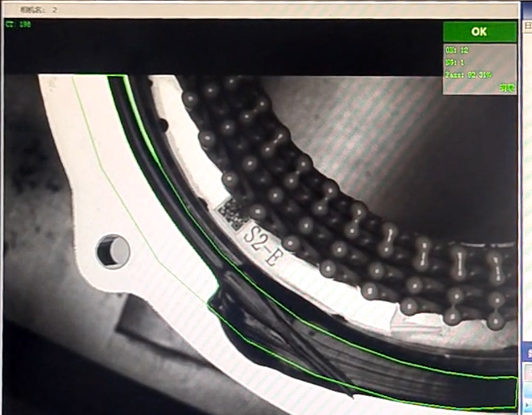Click the blue panel header at right edge
This screenshot has width=532, height=415.
tap(527, 352)
